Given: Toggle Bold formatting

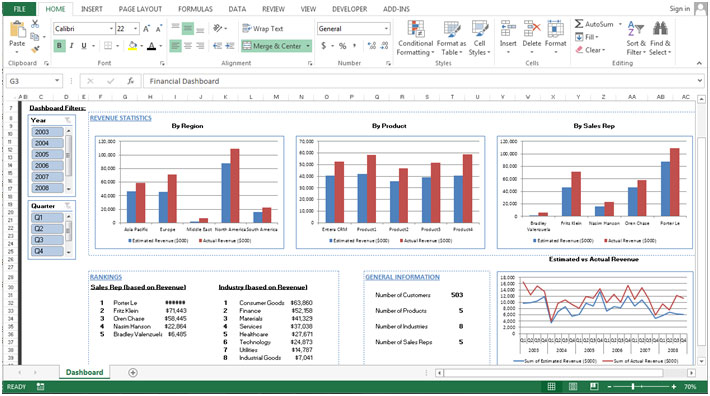Looking at the screenshot, I should point(59,46).
